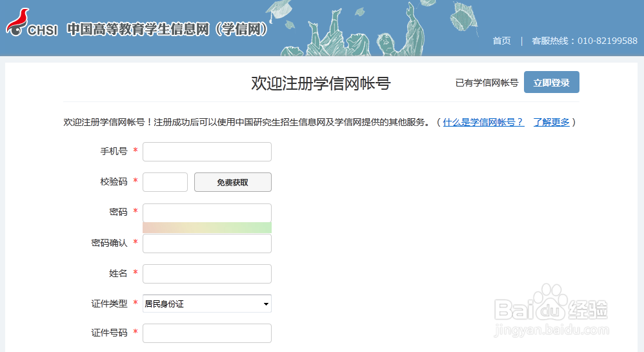The width and height of the screenshot is (644, 352).
Task: Focus the 校验码 verification code field
Action: coord(165,182)
